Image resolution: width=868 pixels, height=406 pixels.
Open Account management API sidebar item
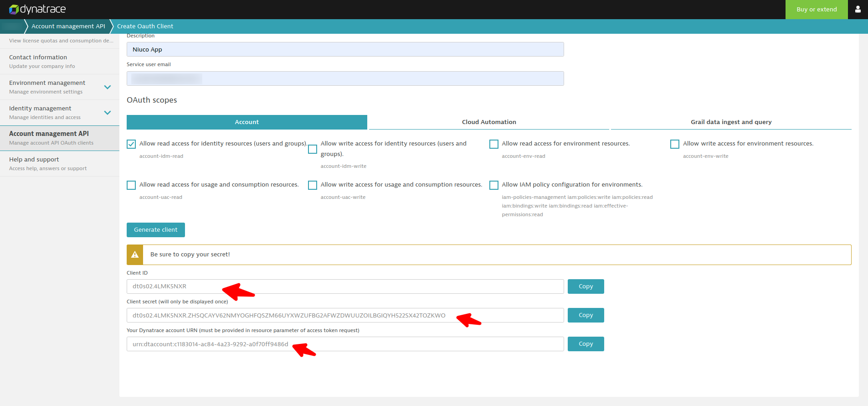pyautogui.click(x=60, y=138)
